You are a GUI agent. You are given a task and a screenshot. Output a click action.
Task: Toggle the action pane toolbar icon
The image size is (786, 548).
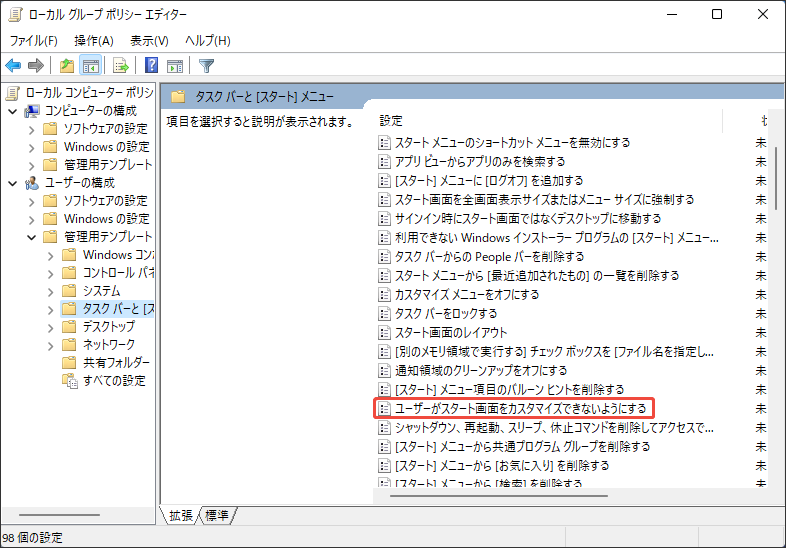(175, 65)
